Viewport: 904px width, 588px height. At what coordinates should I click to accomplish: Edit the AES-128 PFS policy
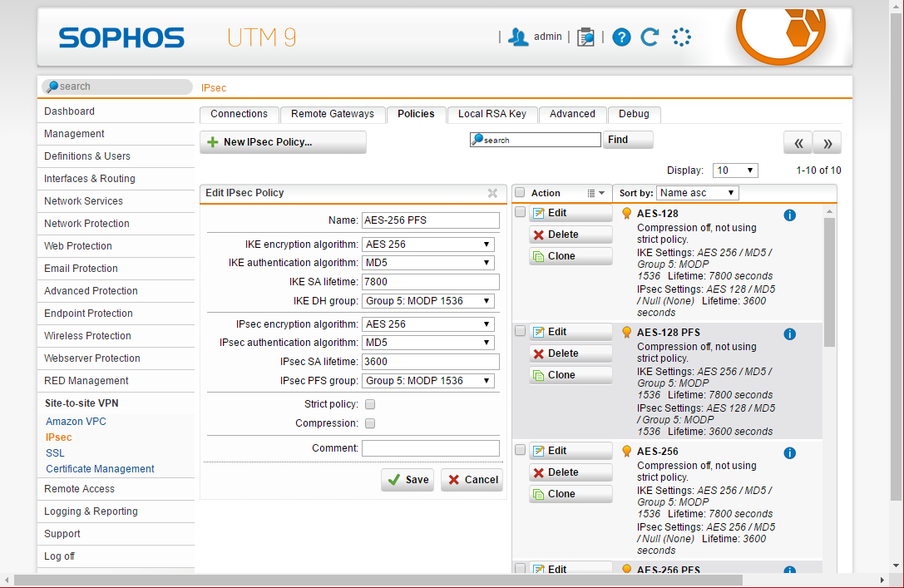point(571,332)
